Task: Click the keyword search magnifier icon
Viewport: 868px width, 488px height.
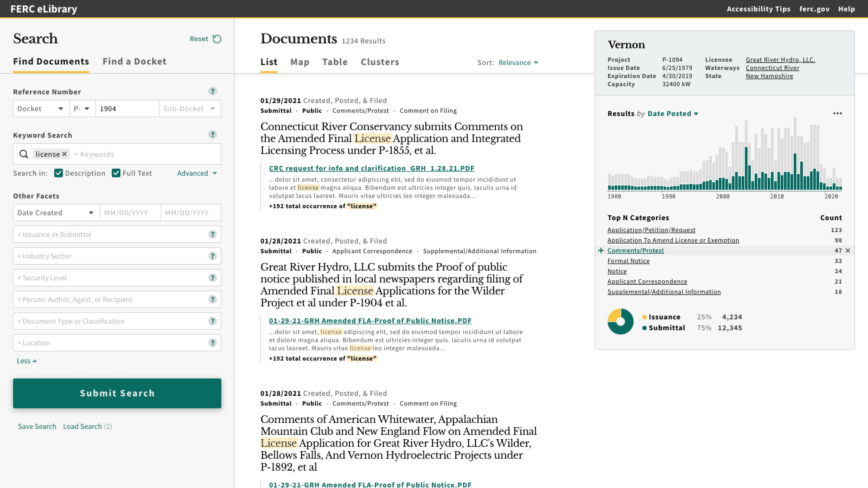Action: pos(24,154)
